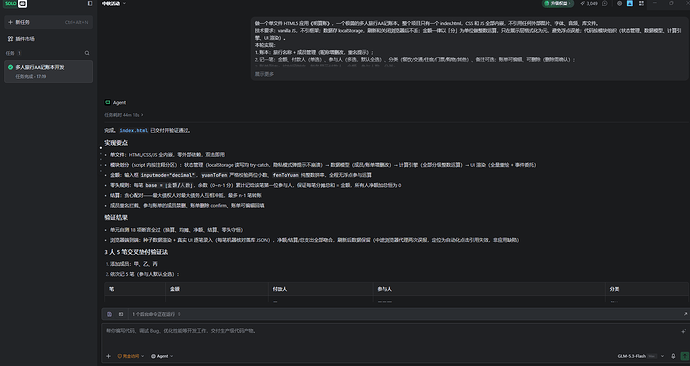Click the first row's 笔 table header

(x=111, y=289)
